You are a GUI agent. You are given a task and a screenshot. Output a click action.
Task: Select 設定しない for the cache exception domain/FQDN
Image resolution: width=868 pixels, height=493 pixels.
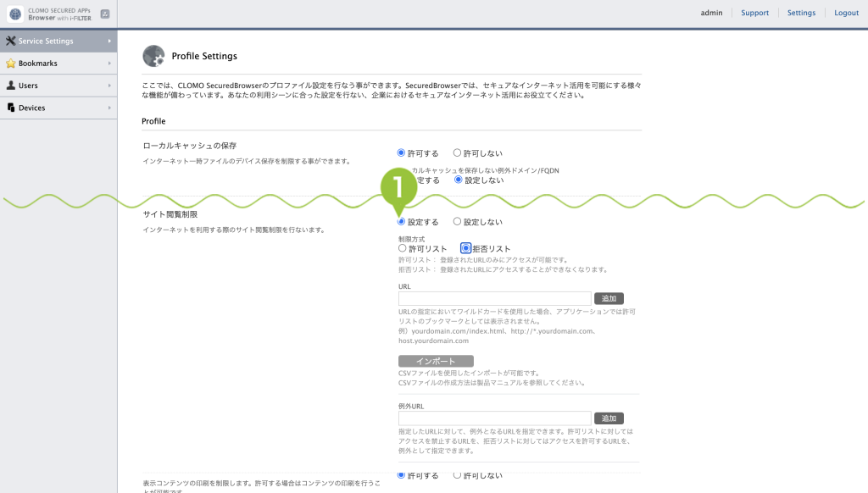point(459,180)
